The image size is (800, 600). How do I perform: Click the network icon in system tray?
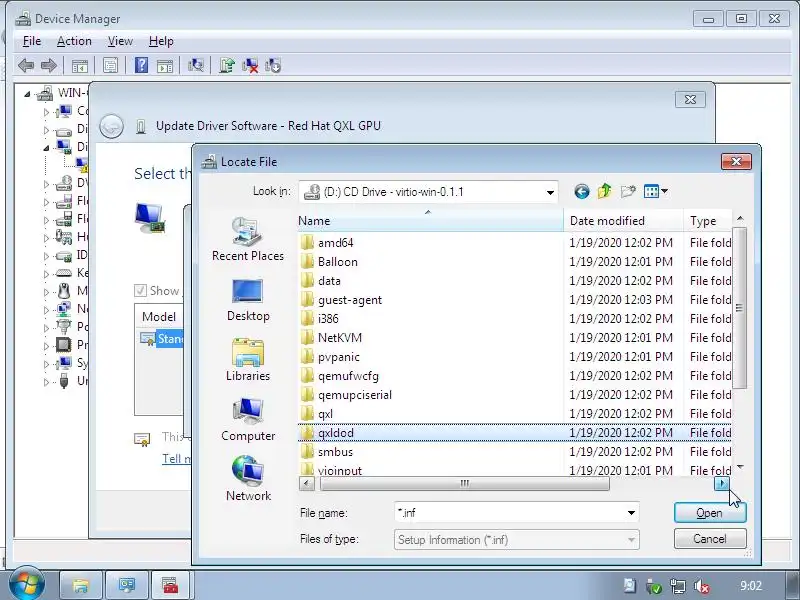click(678, 586)
